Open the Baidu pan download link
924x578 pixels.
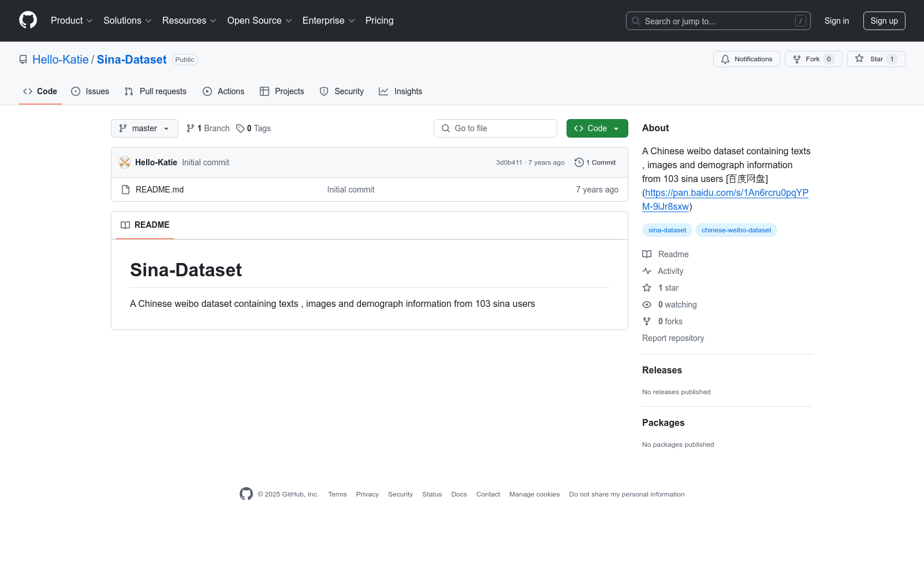[725, 199]
